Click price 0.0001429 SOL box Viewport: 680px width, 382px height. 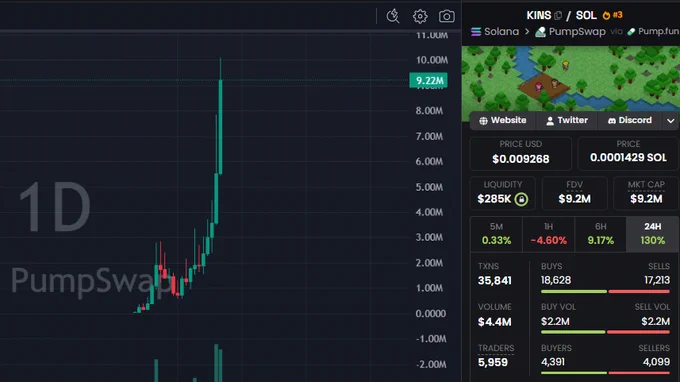628,153
